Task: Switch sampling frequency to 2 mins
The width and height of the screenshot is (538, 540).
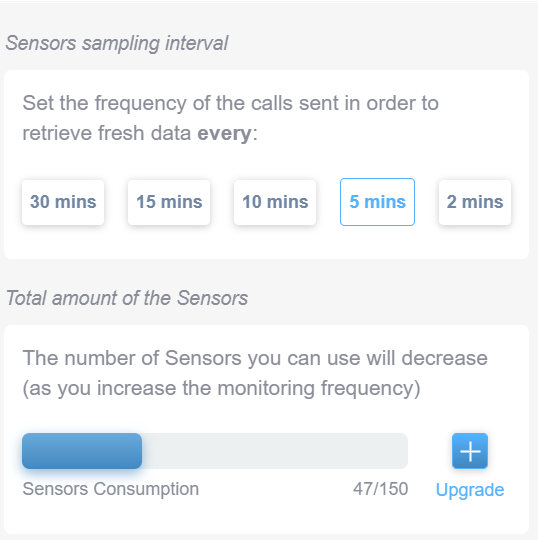Action: 475,202
